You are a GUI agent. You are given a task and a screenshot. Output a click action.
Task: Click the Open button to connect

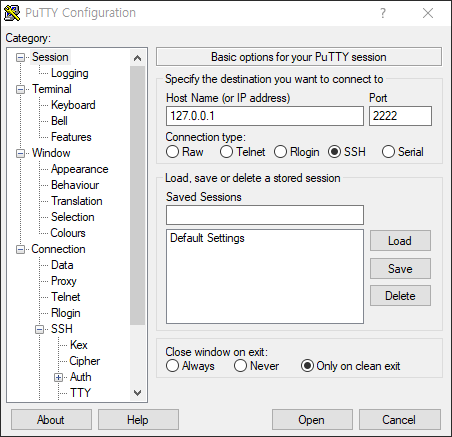(312, 420)
